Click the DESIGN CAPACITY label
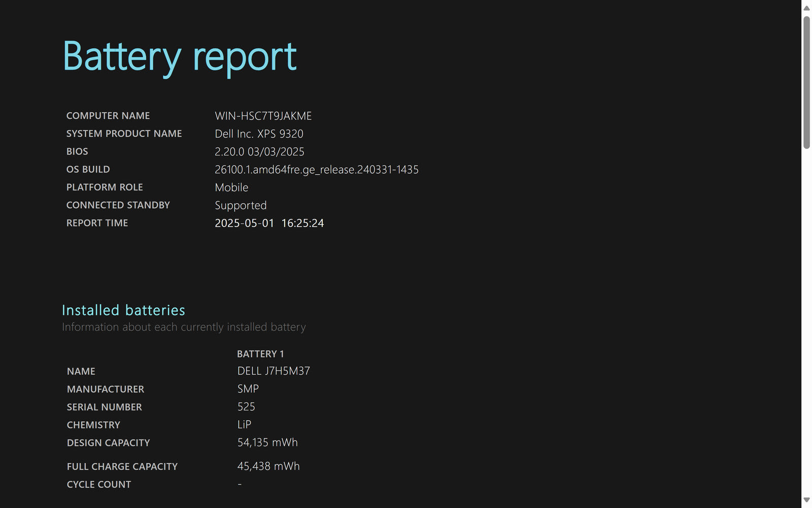Viewport: 812px width, 508px height. [109, 442]
